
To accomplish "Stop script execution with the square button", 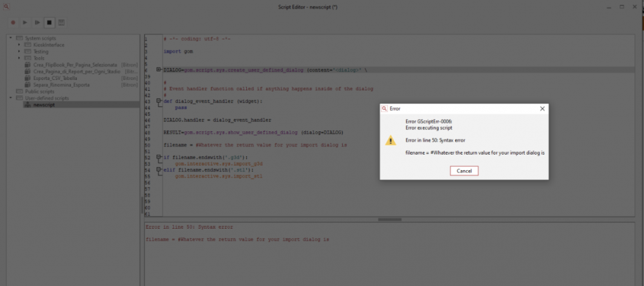I will pyautogui.click(x=49, y=23).
